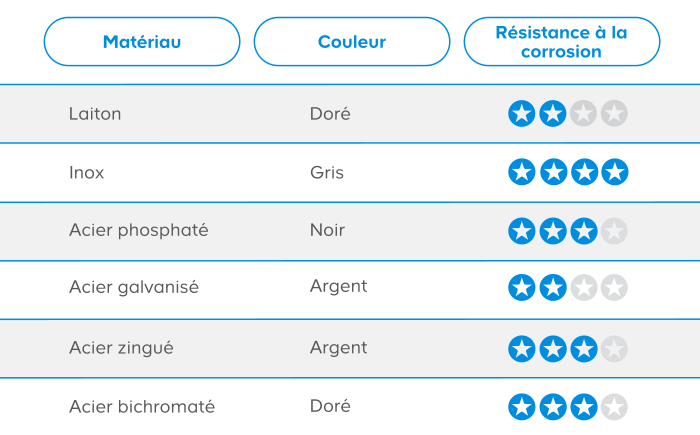
Task: Click the Acier galvanisé material cell
Action: 134,287
